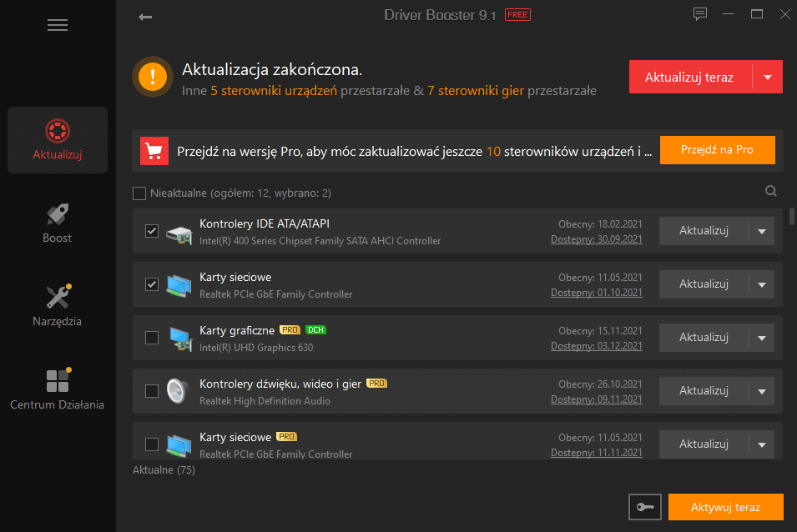Check the Kontrolery dźwięku, wideo i gier checkbox

coord(151,391)
